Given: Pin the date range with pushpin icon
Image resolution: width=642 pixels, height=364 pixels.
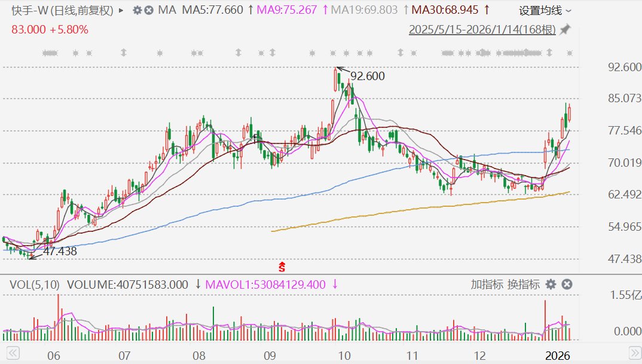Looking at the screenshot, I should click(x=564, y=29).
